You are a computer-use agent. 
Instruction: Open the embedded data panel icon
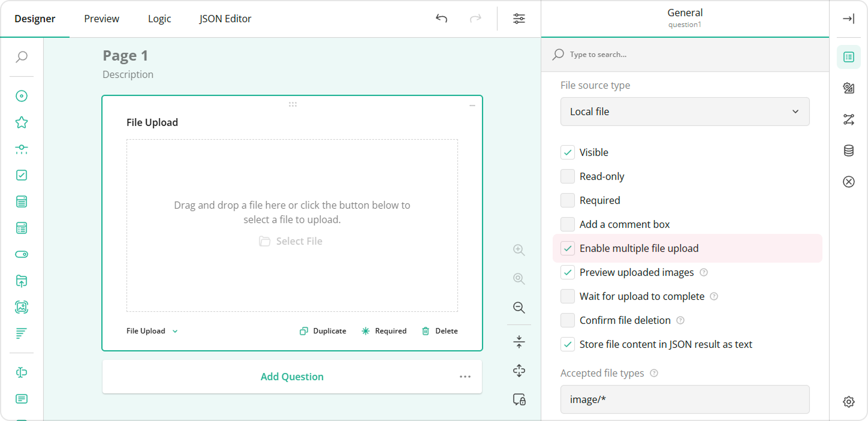pos(849,151)
